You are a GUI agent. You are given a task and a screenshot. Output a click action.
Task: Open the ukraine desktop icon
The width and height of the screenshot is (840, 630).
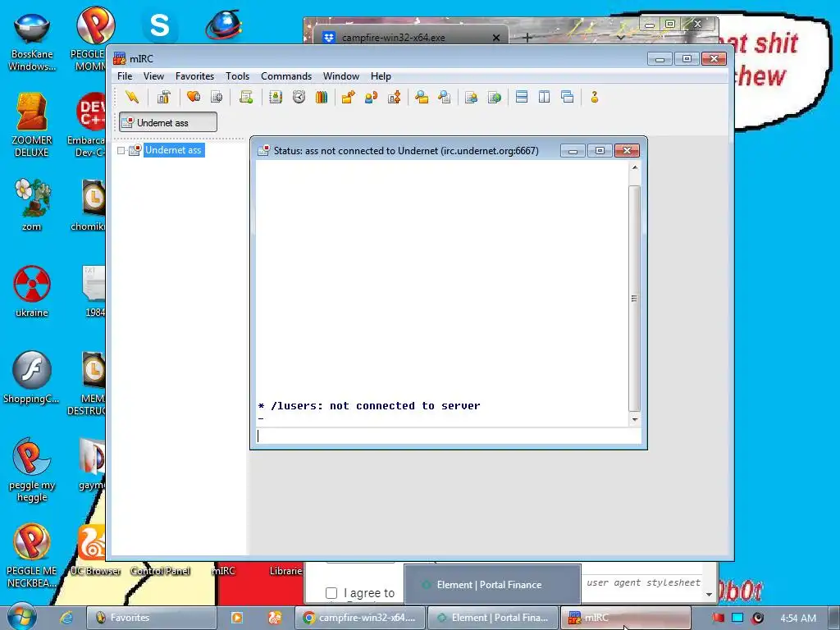32,291
